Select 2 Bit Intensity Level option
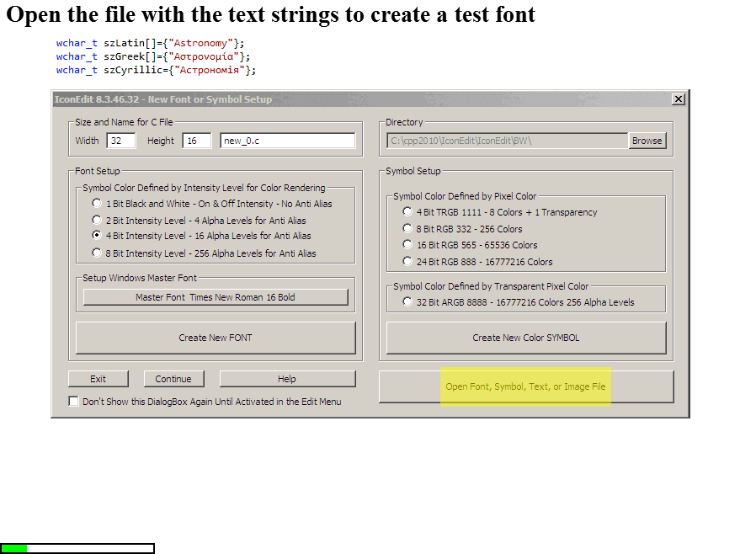Viewport: 756px width, 554px height. point(97,220)
